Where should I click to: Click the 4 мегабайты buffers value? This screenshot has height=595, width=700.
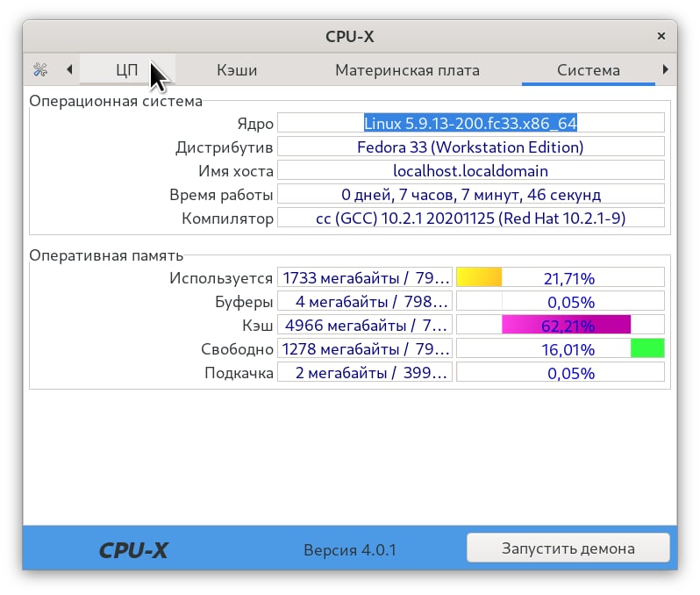(365, 301)
